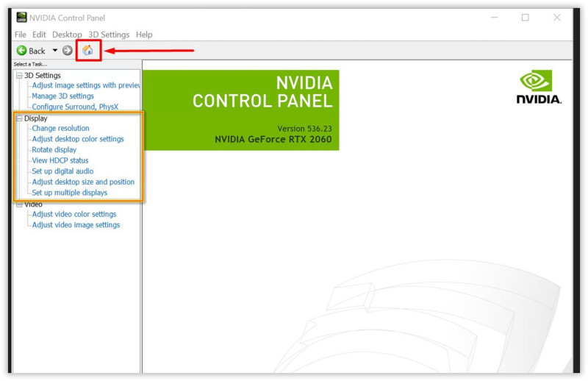
Task: Select Adjust video image settings
Action: click(76, 225)
